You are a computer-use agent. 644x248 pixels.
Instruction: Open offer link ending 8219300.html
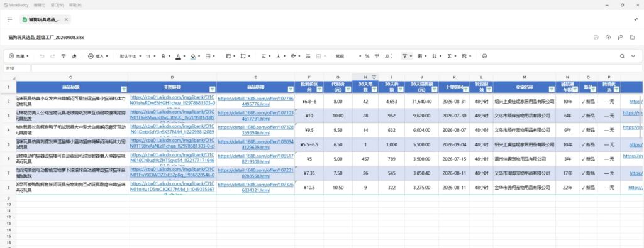point(255,159)
